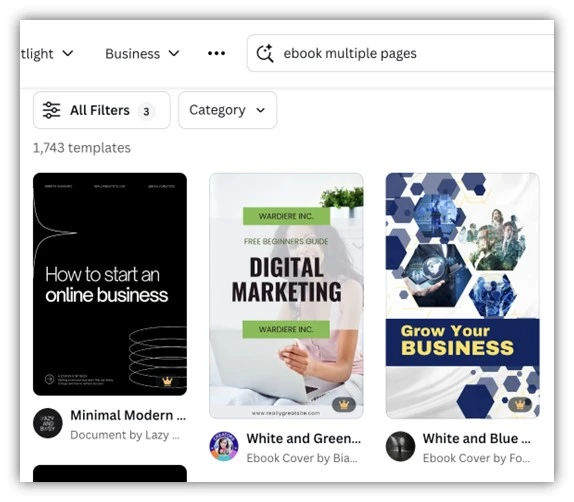
Task: Open Lazy and Busy creator avatar
Action: [48, 423]
